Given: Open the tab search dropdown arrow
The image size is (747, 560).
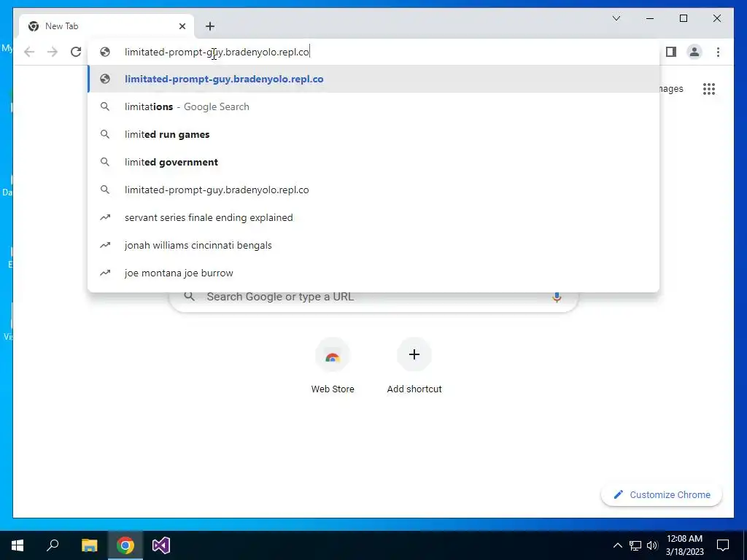Looking at the screenshot, I should click(x=616, y=18).
